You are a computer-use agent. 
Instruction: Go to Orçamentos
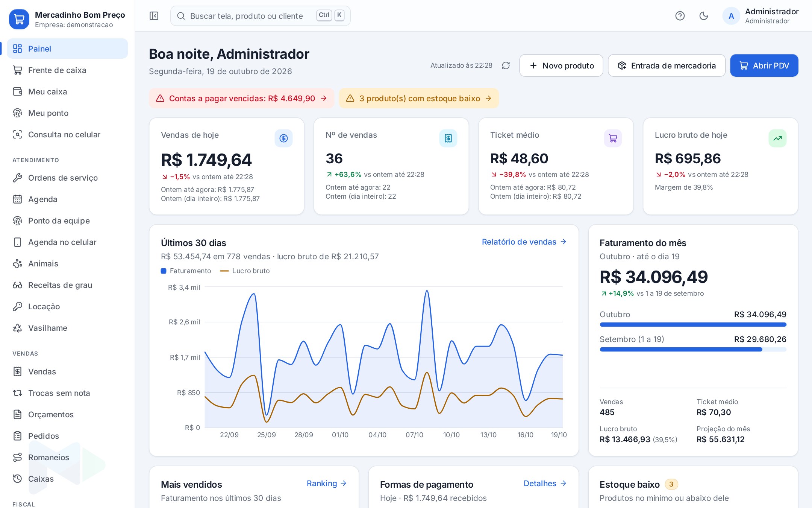tap(67, 414)
